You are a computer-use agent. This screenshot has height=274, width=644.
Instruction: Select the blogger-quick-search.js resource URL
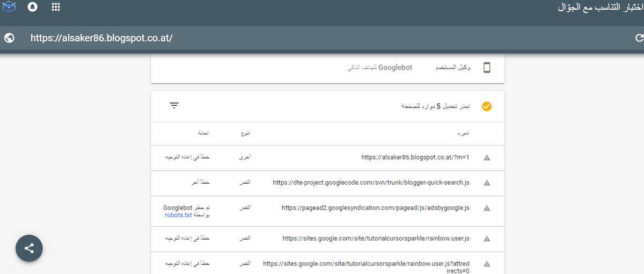pyautogui.click(x=371, y=183)
